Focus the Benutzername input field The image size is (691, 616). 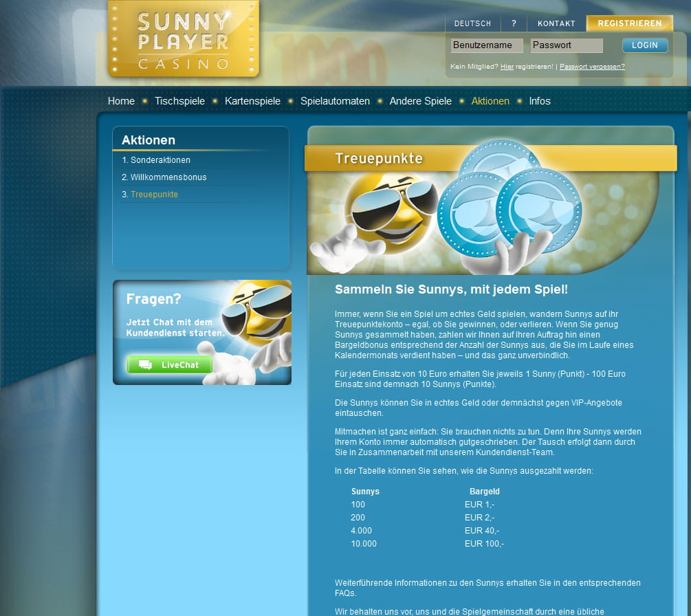[487, 45]
